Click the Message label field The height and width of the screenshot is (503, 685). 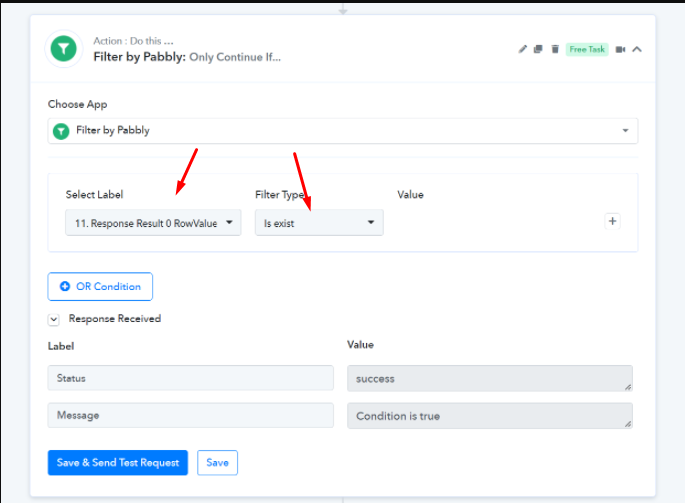click(190, 415)
